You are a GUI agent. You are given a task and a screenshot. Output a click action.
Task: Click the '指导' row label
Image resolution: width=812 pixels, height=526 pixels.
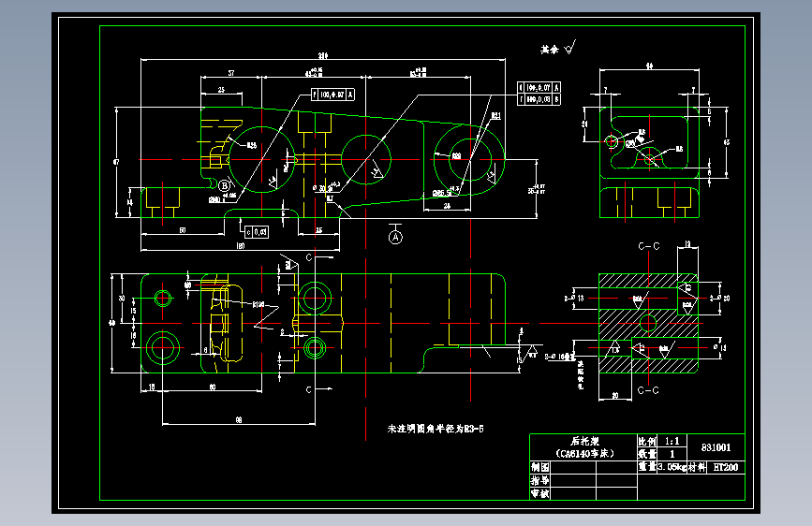(540, 480)
